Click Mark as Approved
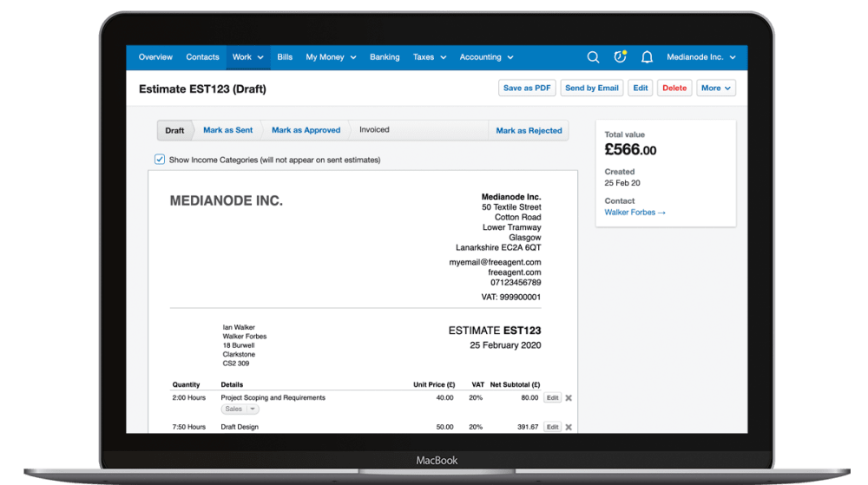 click(306, 130)
